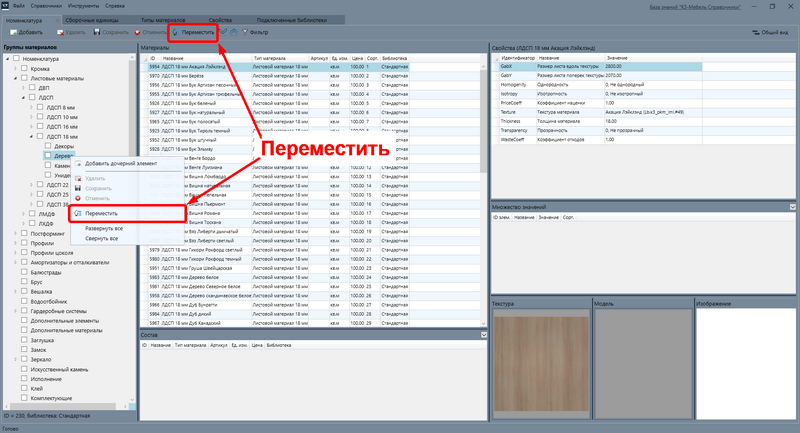This screenshot has height=433, width=800.
Task: Click the Добавить toolbar icon
Action: click(x=14, y=32)
